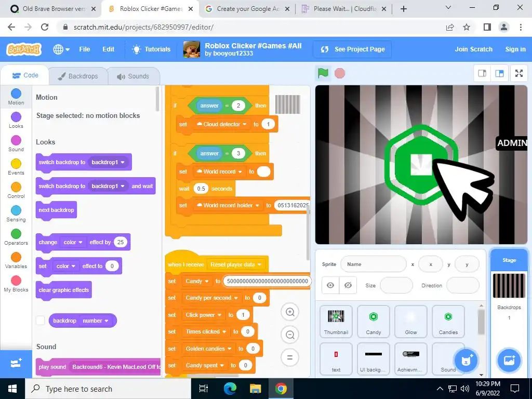Select the Sensing block category
Screen dimensions: 532x399
coord(16,214)
